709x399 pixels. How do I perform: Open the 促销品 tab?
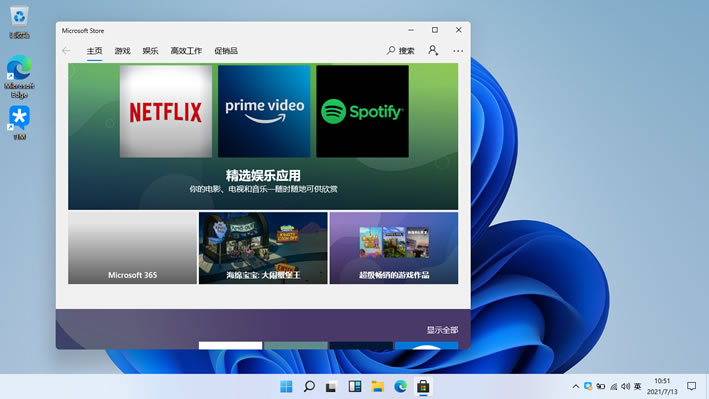226,51
